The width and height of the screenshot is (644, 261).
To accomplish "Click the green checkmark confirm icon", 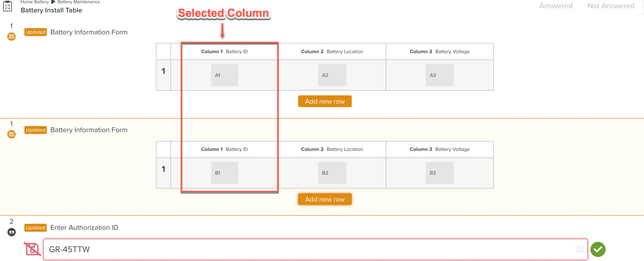I will 598,249.
